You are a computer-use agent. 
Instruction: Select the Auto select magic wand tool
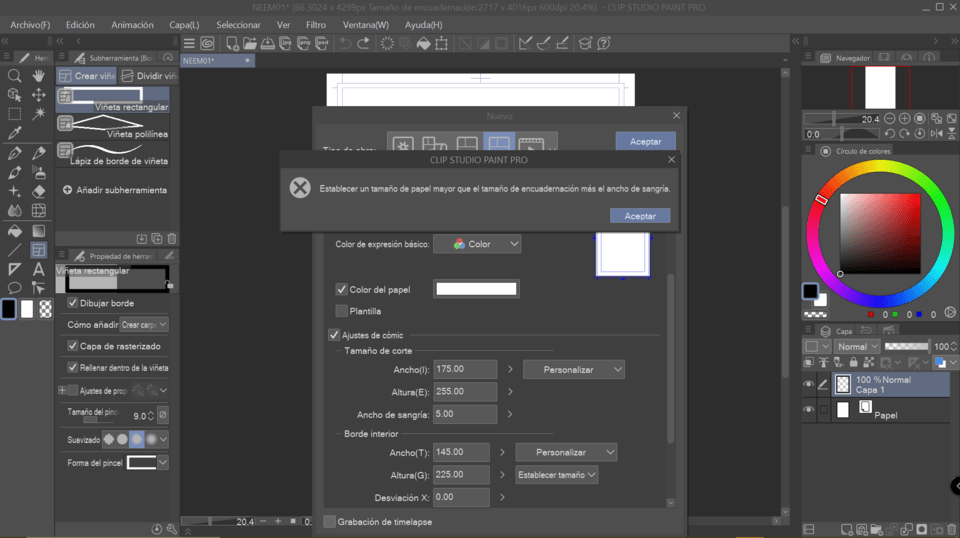pos(39,114)
